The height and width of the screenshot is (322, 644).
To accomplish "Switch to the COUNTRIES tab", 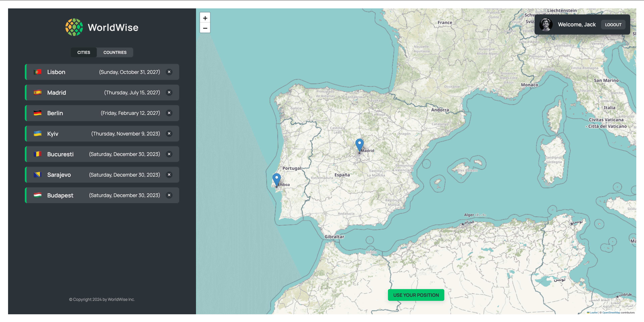I will [115, 52].
